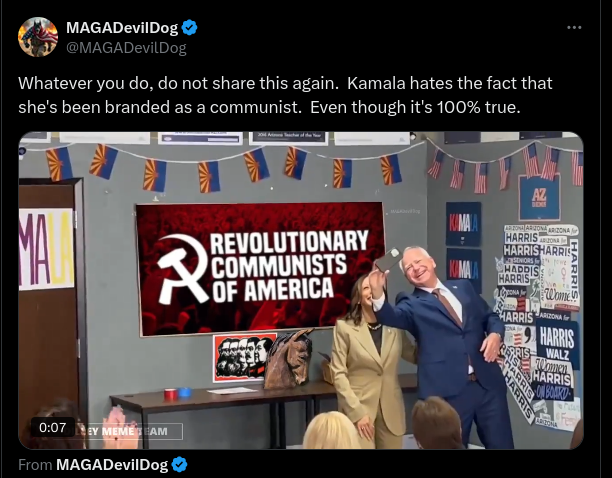Open the MAGADevilDog profile avatar
612x478 pixels.
point(38,37)
